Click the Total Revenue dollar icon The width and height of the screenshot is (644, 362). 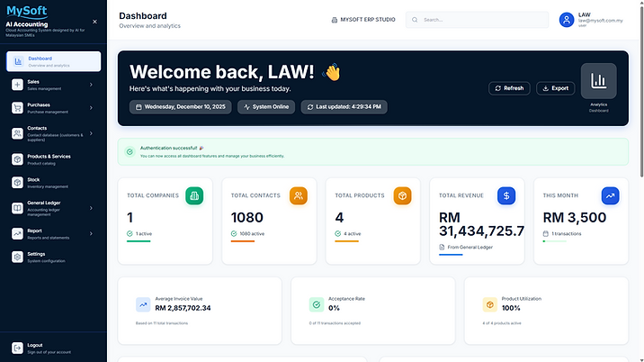pyautogui.click(x=506, y=195)
